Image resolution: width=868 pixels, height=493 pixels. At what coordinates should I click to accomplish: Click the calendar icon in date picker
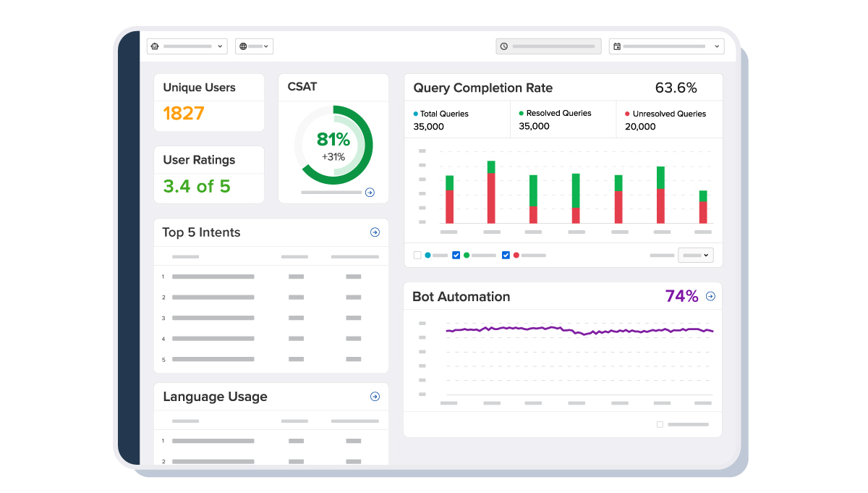coord(617,46)
